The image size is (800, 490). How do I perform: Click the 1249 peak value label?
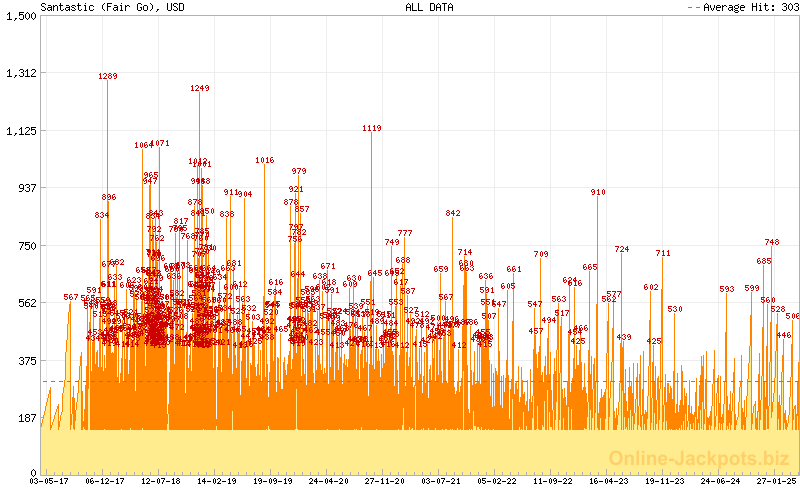coord(200,89)
